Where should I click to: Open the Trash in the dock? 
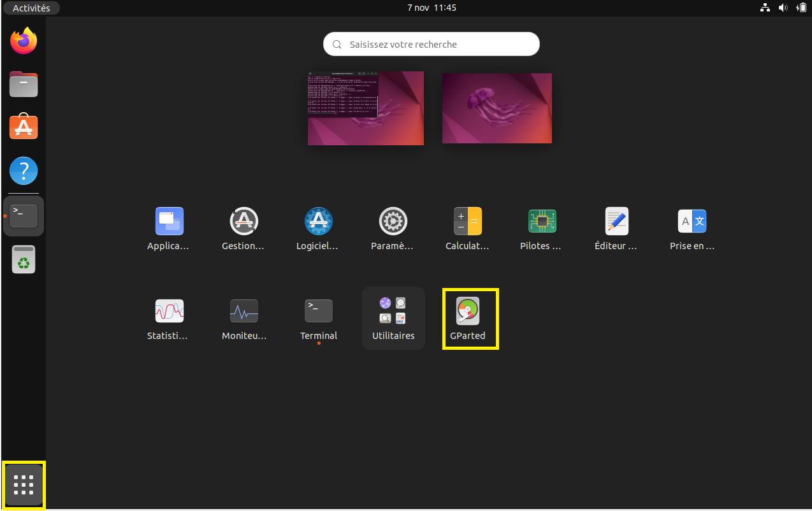tap(24, 260)
